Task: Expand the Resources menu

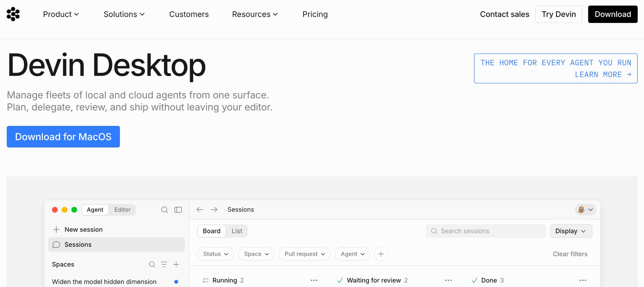Action: pos(255,14)
